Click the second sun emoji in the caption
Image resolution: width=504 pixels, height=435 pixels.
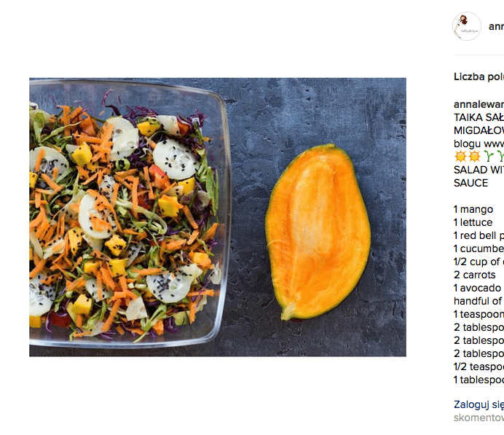click(x=474, y=157)
